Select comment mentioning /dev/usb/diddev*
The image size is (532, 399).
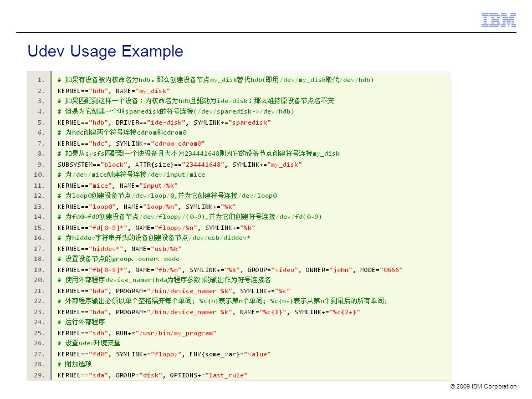pyautogui.click(x=154, y=238)
